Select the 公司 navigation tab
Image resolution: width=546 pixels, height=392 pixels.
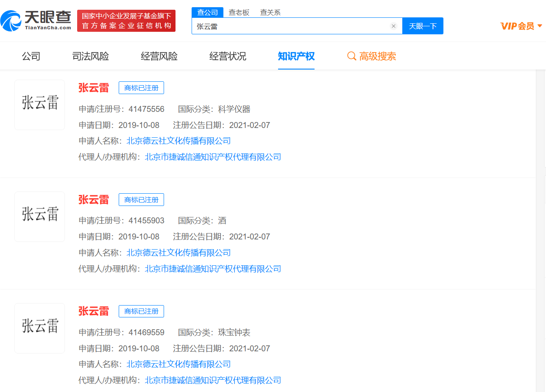[x=31, y=56]
